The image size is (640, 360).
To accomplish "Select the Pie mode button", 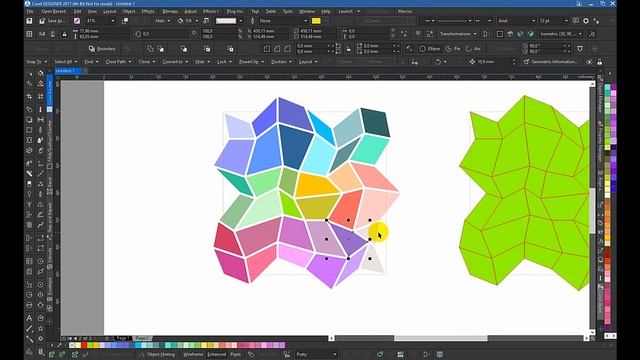I will [453, 49].
